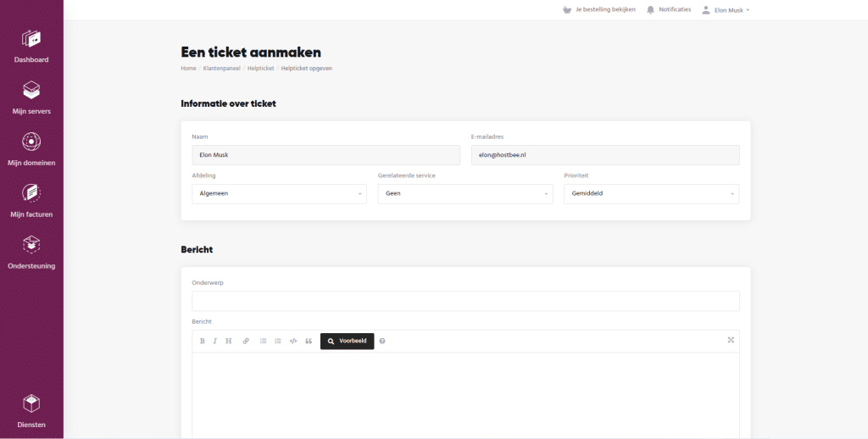Open the Afdeling dropdown
Viewport: 868px width, 439px height.
click(279, 193)
